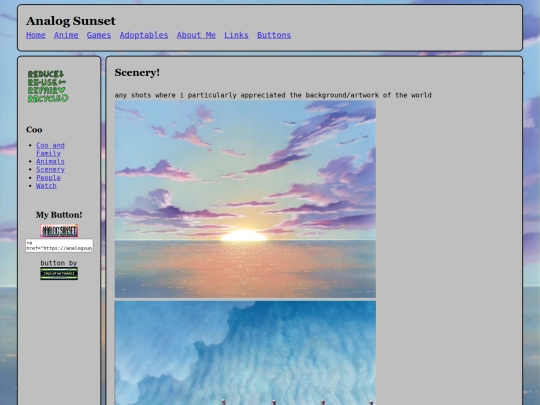This screenshot has width=540, height=405.
Task: Click the Reduce Re-use Repair Recycle badge
Action: point(48,86)
